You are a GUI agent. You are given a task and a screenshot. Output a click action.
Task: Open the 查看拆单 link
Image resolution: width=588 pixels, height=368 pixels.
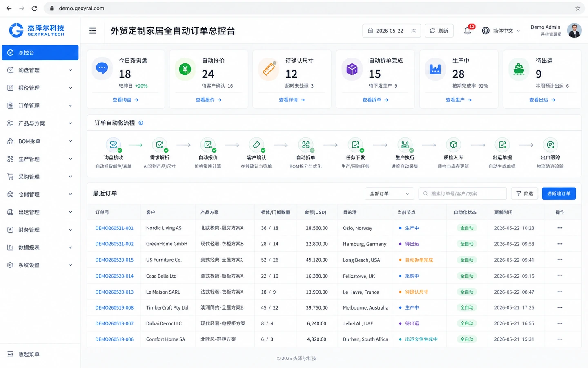[x=375, y=100]
